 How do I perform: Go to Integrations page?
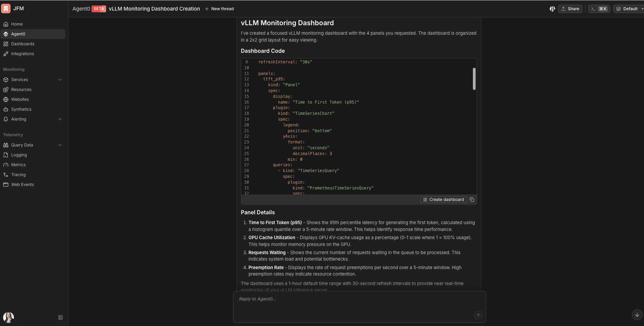click(x=33, y=54)
